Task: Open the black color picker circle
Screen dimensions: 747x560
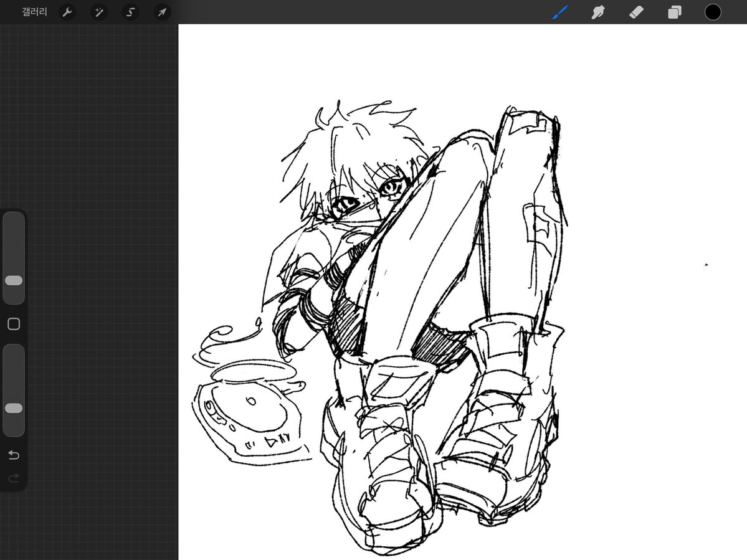Action: (x=713, y=12)
